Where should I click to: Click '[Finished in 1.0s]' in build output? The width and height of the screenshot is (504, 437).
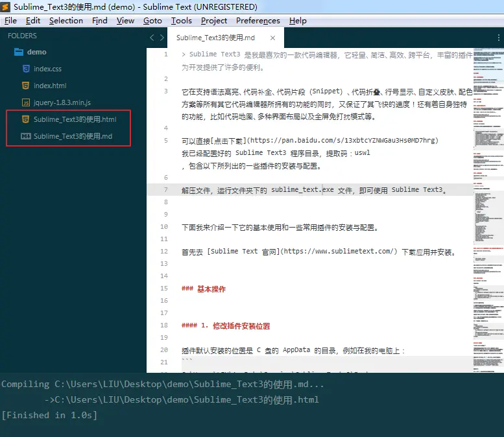tap(49, 415)
